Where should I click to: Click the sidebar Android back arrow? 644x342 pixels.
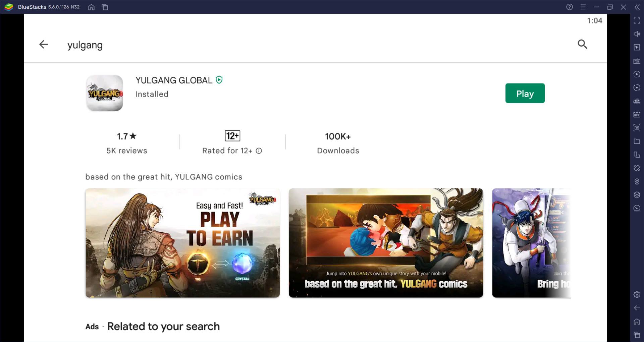tap(637, 308)
